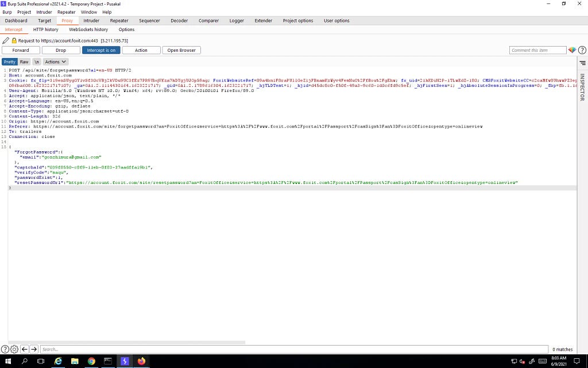
Task: Open search help question mark icon
Action: (x=5, y=349)
